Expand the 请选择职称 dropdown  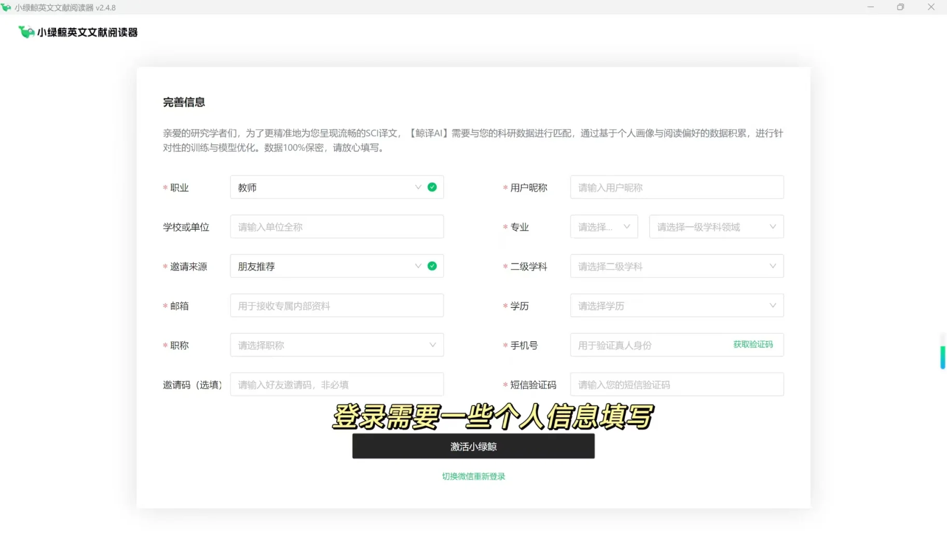point(337,345)
